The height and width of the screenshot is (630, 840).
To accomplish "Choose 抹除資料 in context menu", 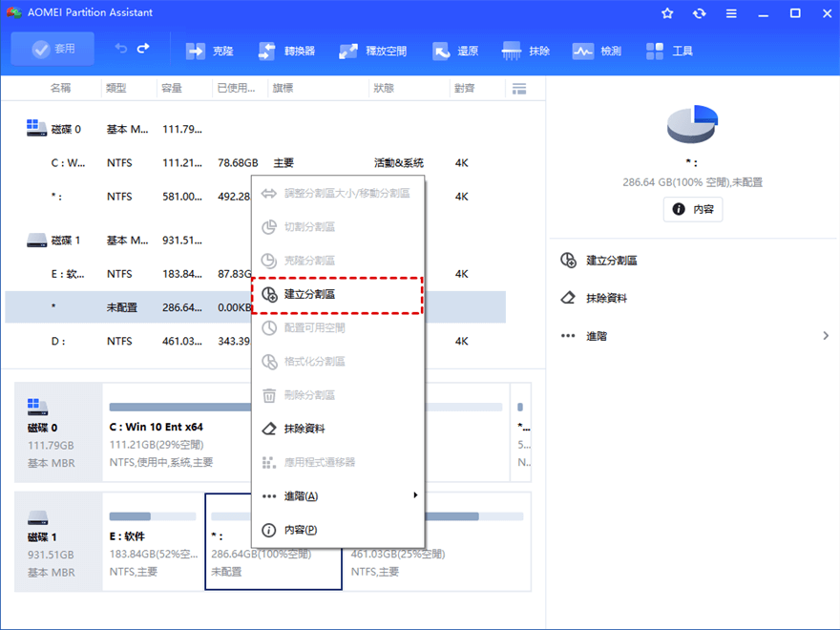I will click(x=338, y=429).
